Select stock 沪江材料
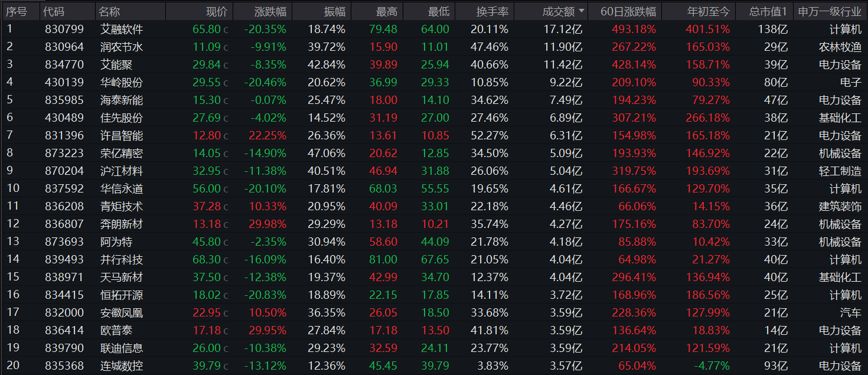This screenshot has width=868, height=375. pyautogui.click(x=122, y=171)
